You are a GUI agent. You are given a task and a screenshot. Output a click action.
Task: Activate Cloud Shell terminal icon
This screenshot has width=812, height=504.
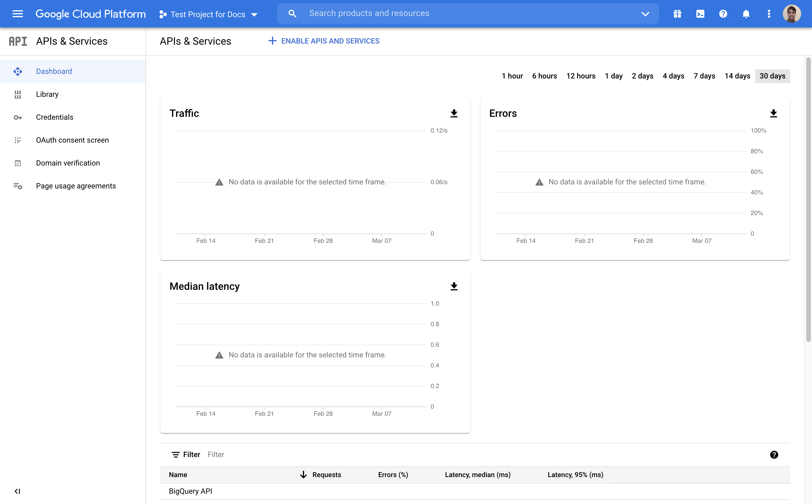click(x=700, y=14)
